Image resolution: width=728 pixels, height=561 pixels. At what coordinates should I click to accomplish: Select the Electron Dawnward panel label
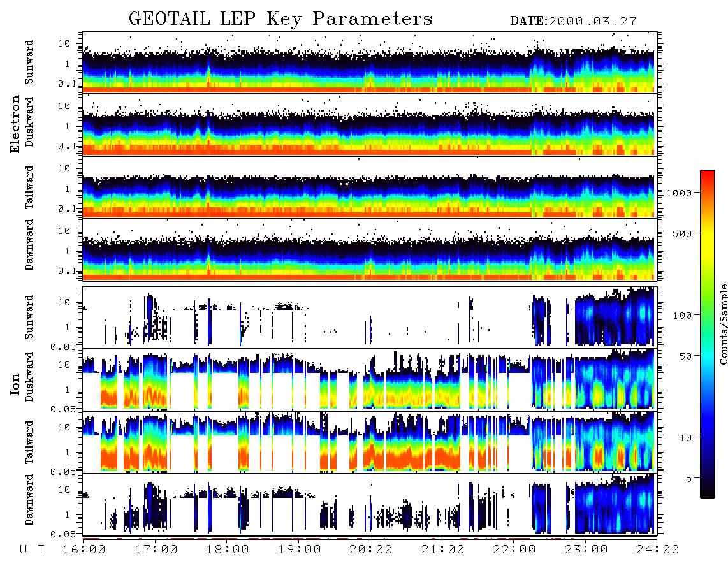(29, 245)
